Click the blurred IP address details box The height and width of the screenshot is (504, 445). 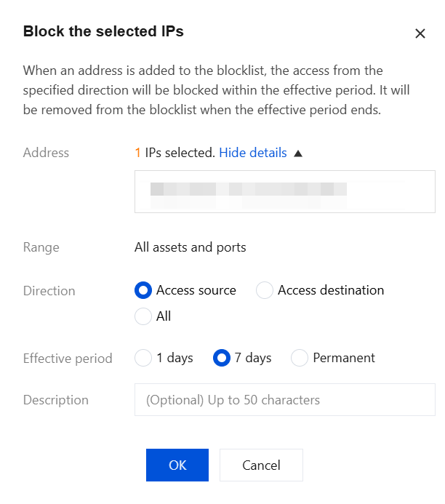[x=284, y=191]
